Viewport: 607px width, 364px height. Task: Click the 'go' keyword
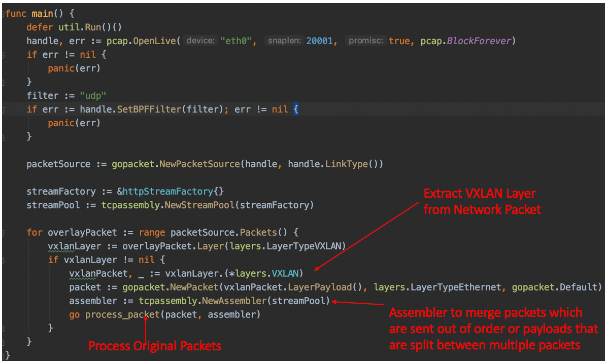click(74, 315)
